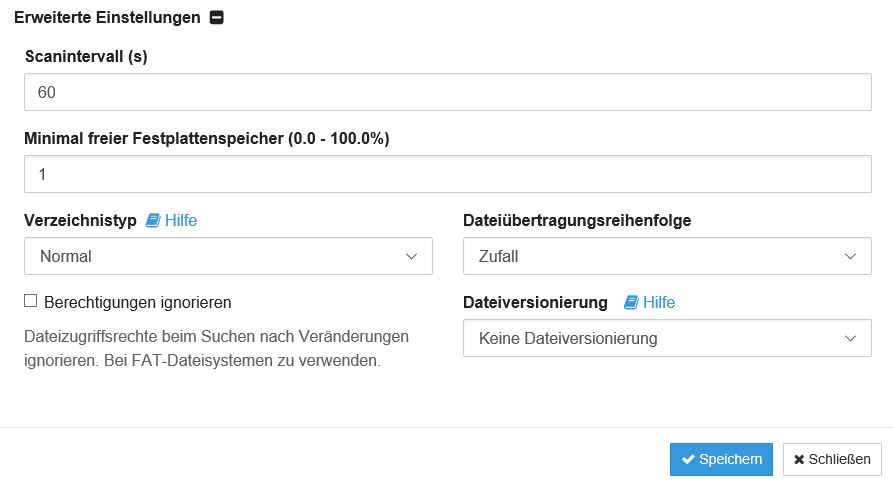Open the Verzeichnistyp dropdown showing Normal
Screen dimensions: 893x487
click(228, 256)
